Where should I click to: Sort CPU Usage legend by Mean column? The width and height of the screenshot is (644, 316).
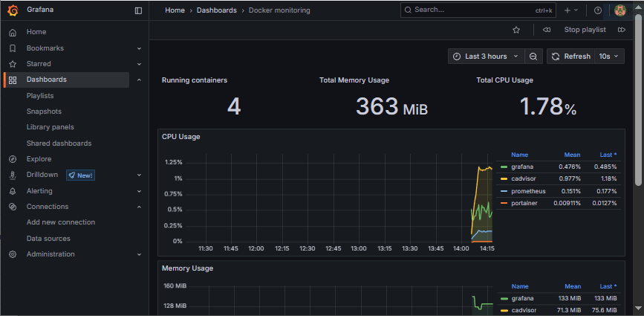(572, 155)
